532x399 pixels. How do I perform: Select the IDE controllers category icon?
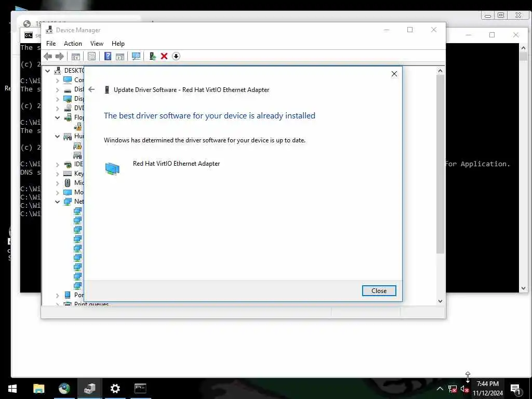point(68,164)
